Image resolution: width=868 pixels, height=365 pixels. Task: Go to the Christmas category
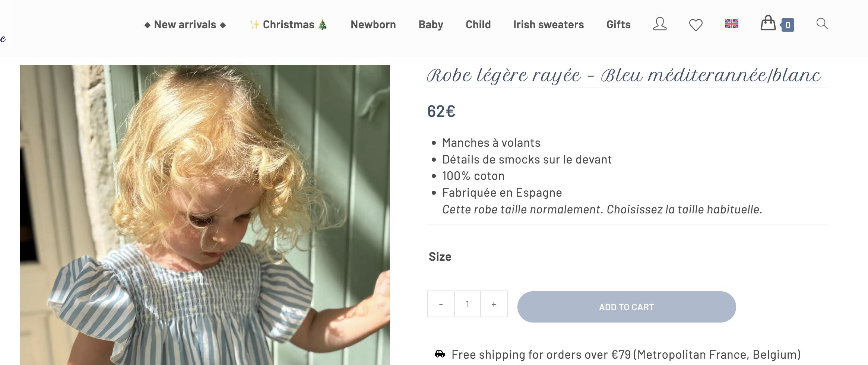[288, 25]
